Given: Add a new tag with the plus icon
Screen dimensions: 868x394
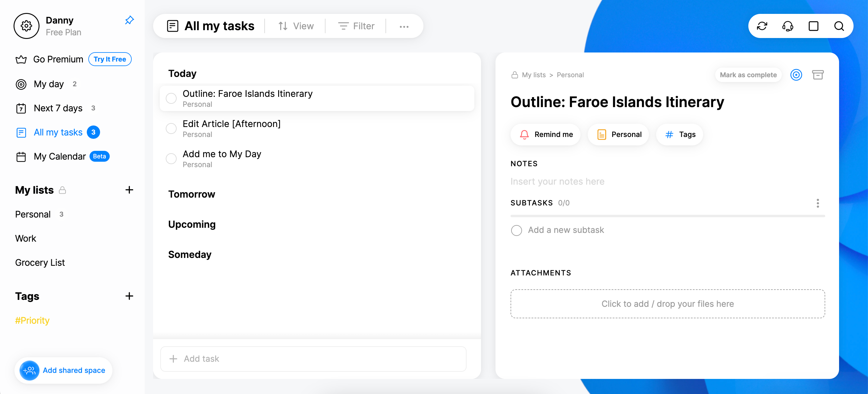Looking at the screenshot, I should [129, 296].
